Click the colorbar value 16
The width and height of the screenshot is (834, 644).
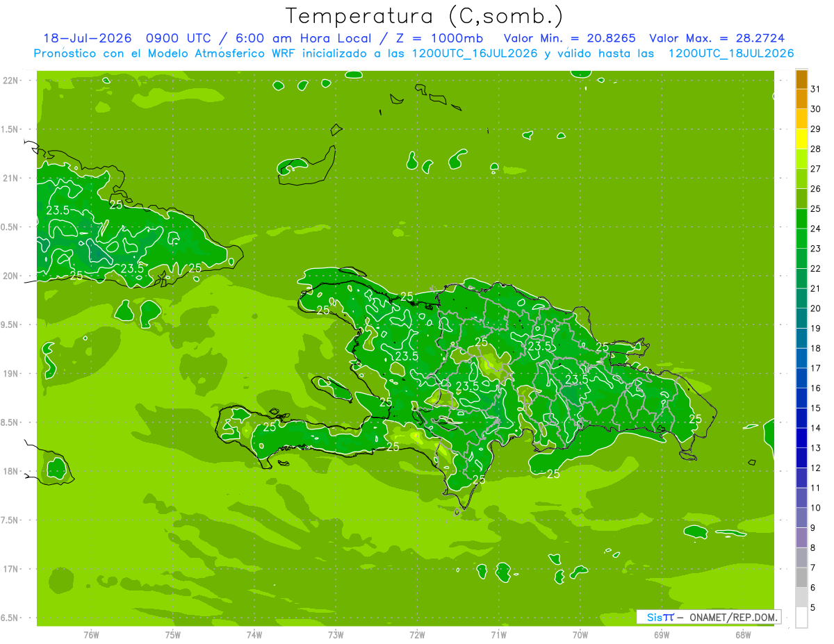(816, 388)
